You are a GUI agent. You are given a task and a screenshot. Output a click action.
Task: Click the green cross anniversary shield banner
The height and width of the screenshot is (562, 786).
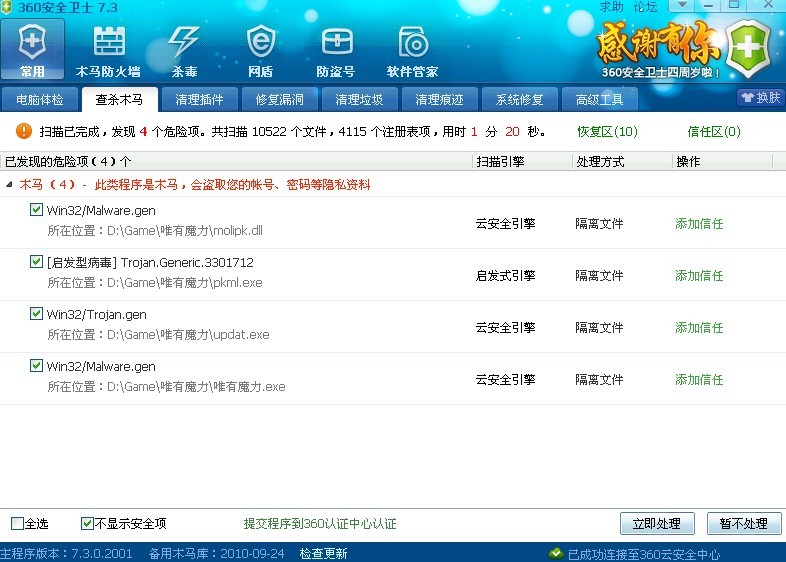tap(748, 47)
